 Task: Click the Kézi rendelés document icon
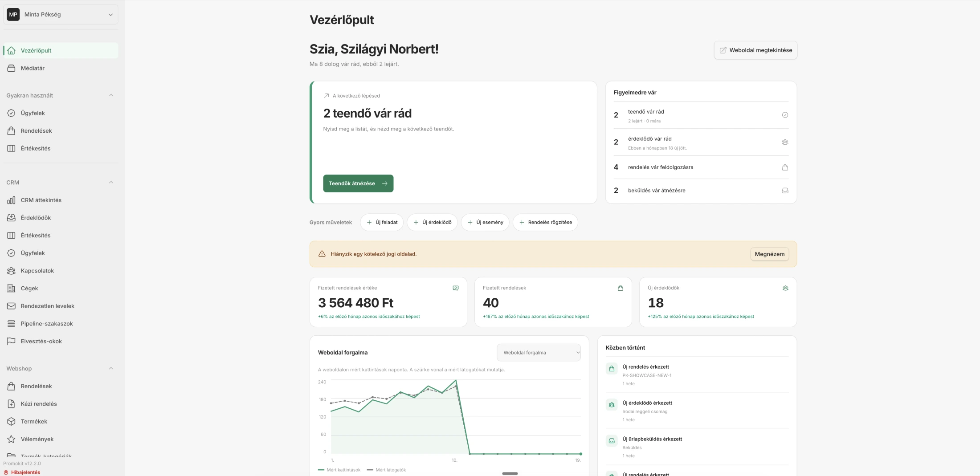[12, 404]
